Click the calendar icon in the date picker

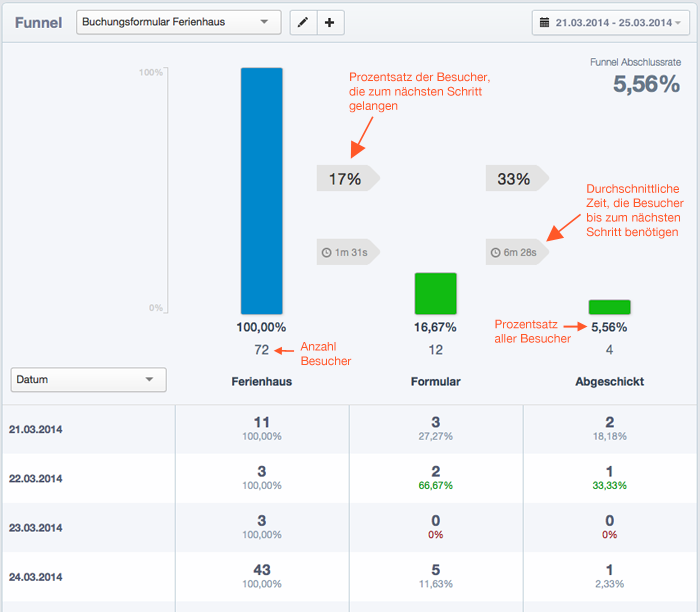click(544, 22)
